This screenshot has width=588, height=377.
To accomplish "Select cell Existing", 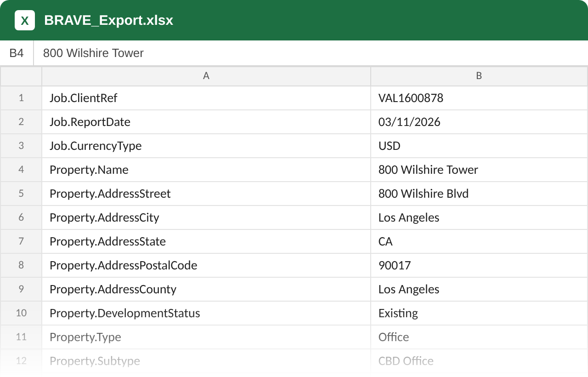I will coord(479,313).
